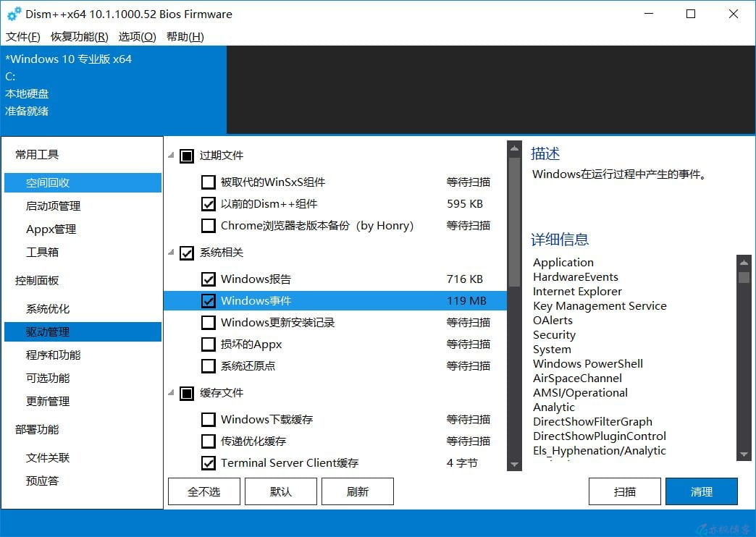Viewport: 756px width, 537px height.
Task: Select the 空间回收 sidebar item
Action: (83, 182)
